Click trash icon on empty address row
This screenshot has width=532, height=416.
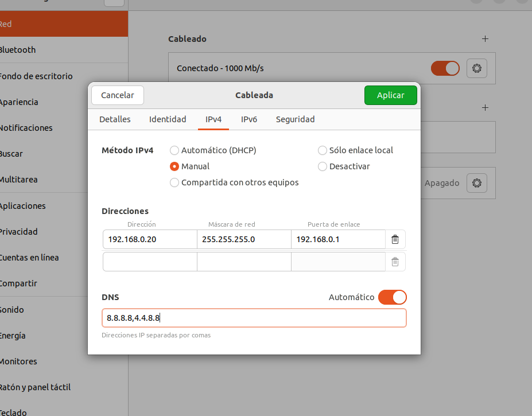[x=395, y=262]
